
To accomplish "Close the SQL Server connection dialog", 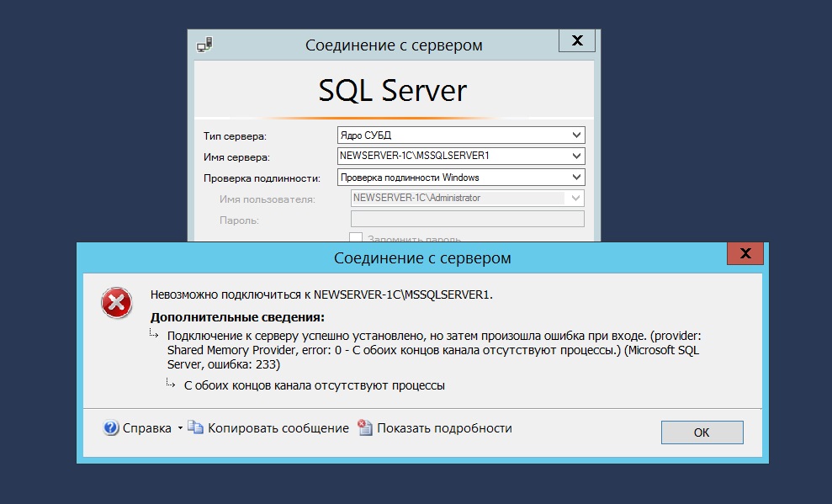I will point(576,41).
